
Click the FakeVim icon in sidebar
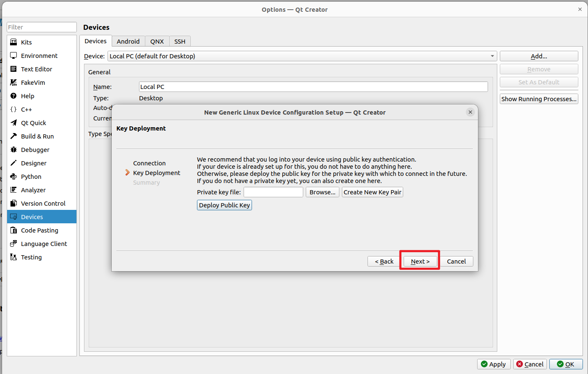(x=13, y=82)
